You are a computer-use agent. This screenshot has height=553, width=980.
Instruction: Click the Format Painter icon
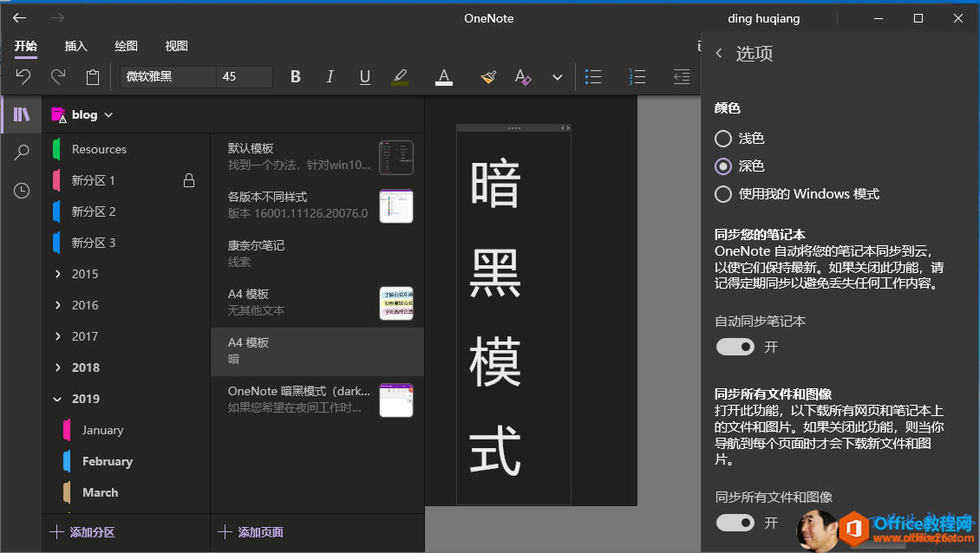487,76
